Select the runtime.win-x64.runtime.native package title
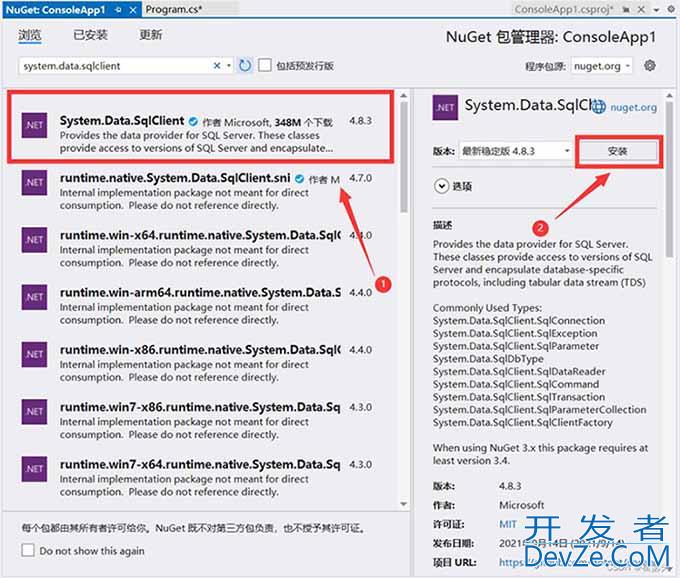680x578 pixels. 200,235
